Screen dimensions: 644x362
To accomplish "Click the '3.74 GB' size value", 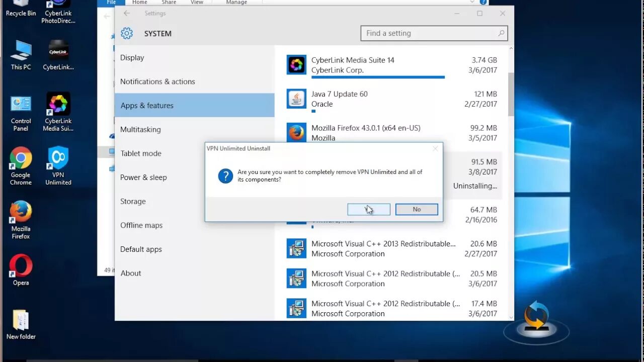I will coord(485,60).
